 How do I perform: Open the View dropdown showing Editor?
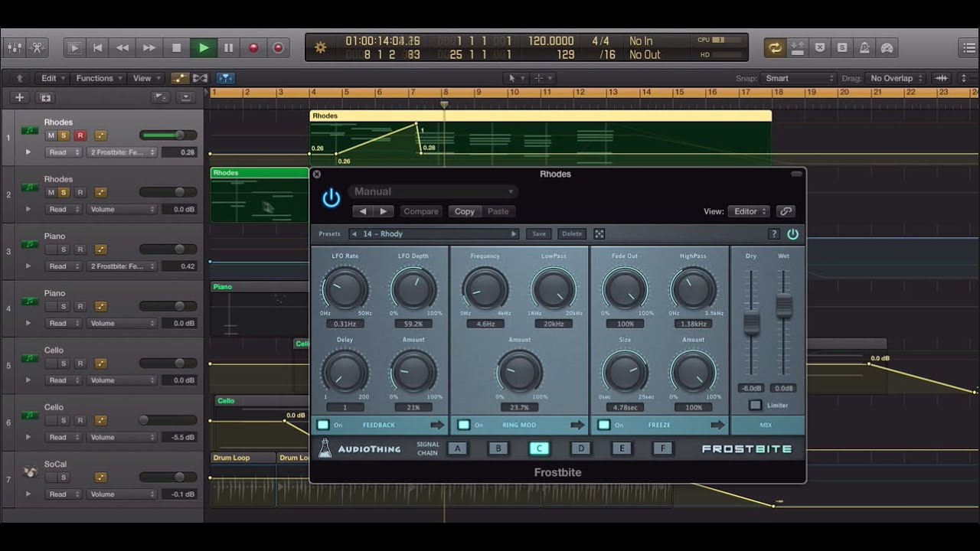pyautogui.click(x=749, y=211)
